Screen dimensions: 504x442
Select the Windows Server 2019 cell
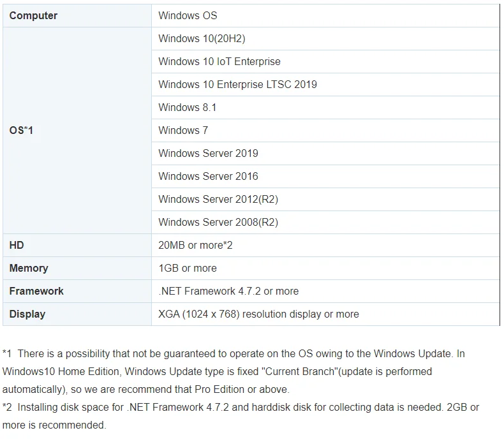[x=208, y=153]
